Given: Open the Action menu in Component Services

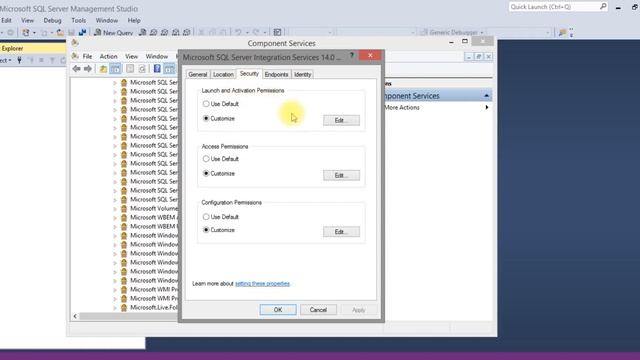Looking at the screenshot, I should [108, 56].
